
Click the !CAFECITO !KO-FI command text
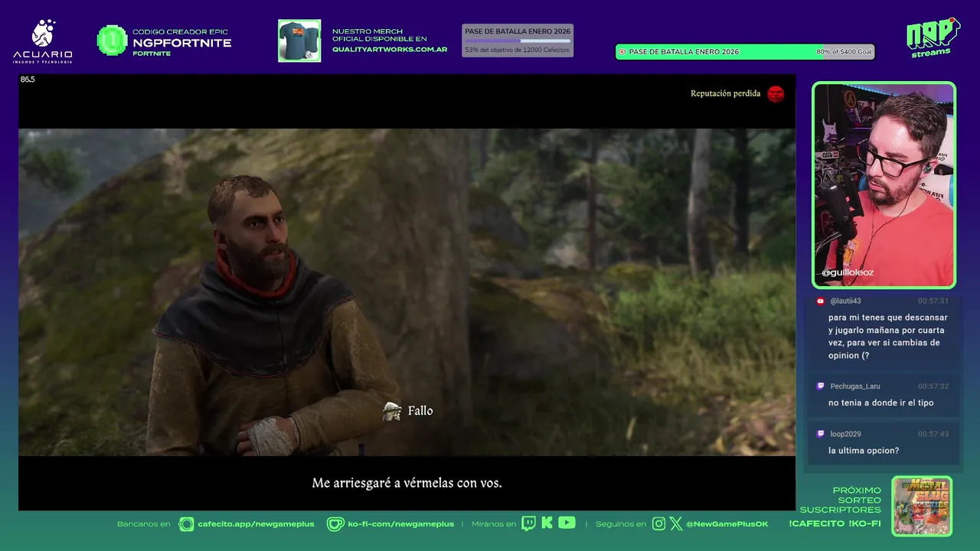835,524
